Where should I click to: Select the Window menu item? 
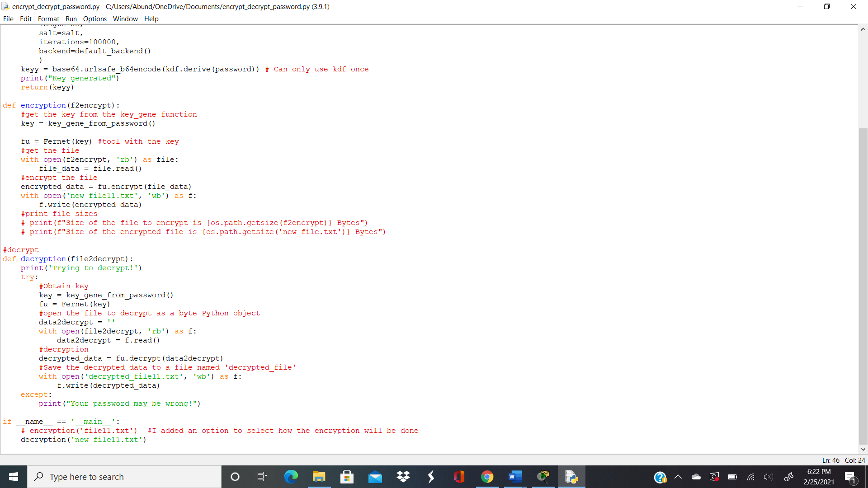point(125,19)
